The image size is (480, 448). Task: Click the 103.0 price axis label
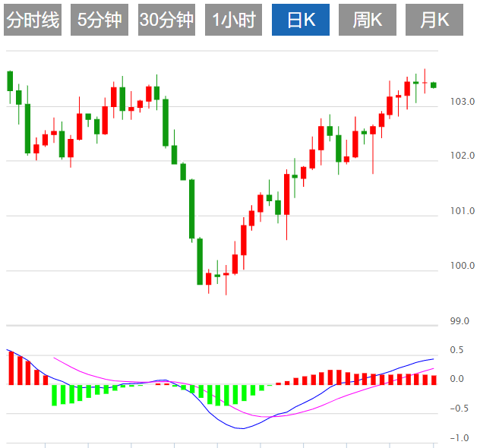click(463, 102)
